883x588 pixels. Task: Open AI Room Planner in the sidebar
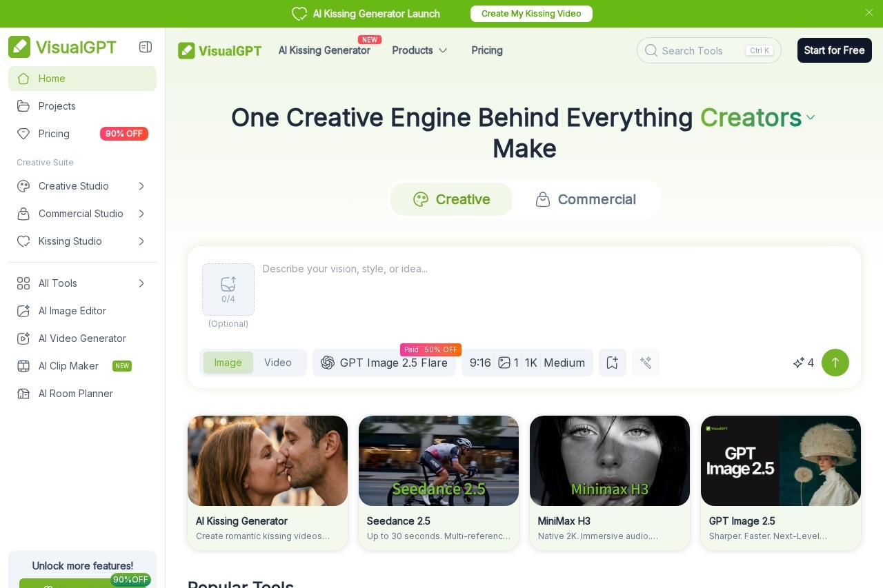point(82,394)
